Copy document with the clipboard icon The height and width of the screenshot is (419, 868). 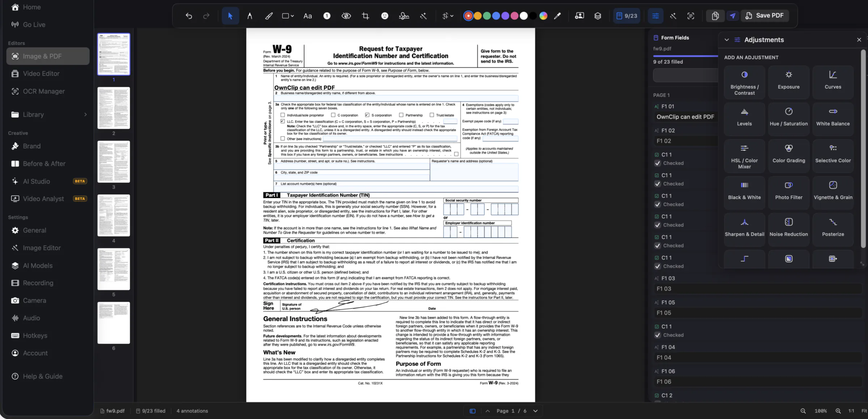715,16
